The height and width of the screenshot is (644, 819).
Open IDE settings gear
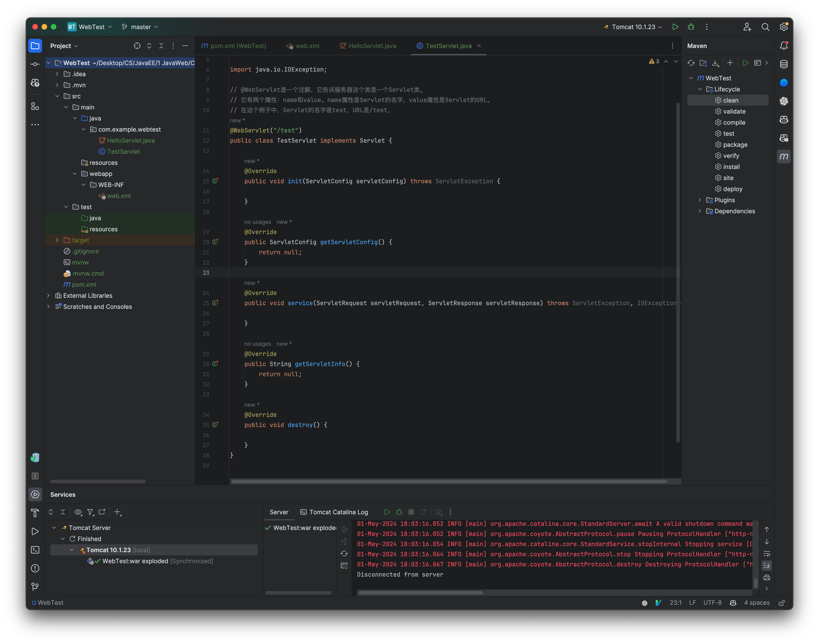click(784, 27)
